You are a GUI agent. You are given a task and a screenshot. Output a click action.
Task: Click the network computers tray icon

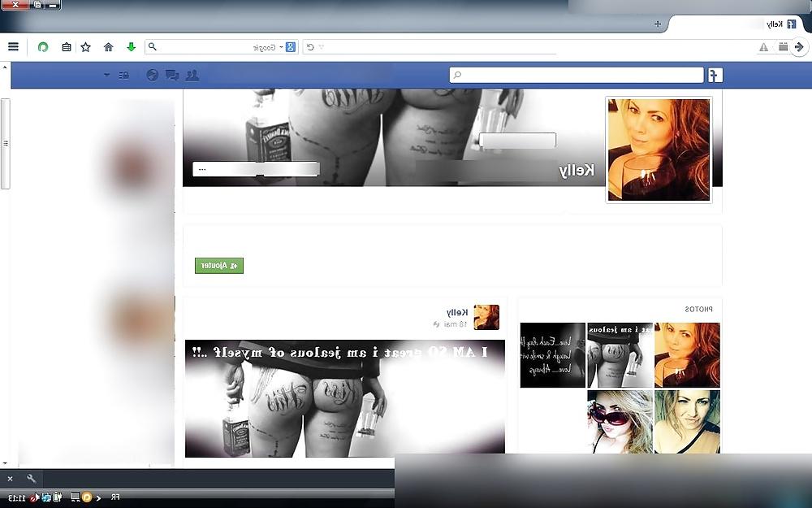coord(46,497)
